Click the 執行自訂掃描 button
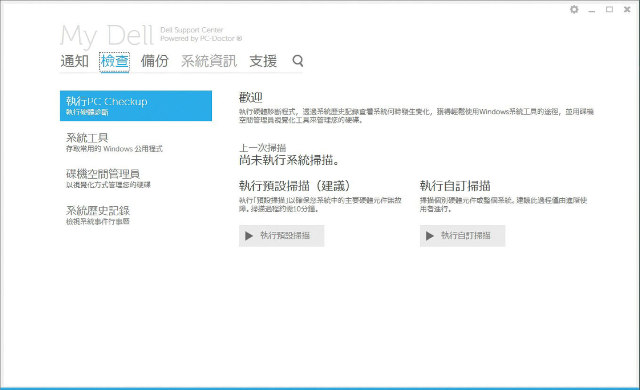Image resolution: width=640 pixels, height=390 pixels. pos(462,236)
